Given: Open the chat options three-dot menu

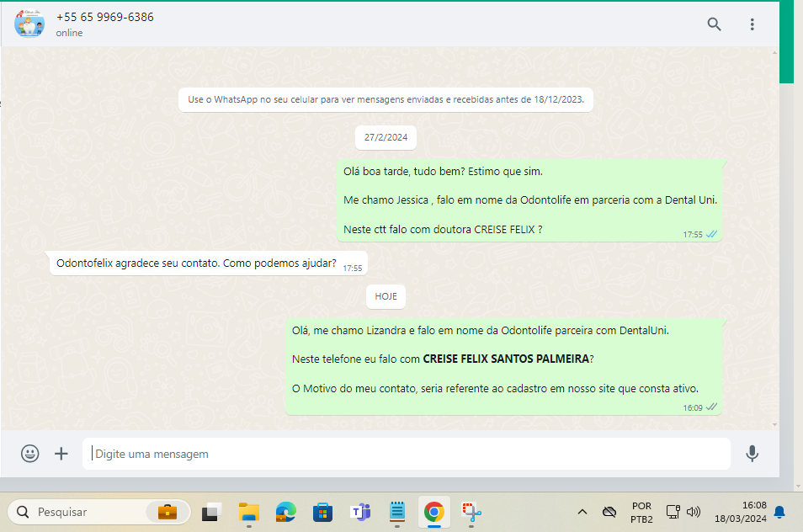Looking at the screenshot, I should 752,24.
